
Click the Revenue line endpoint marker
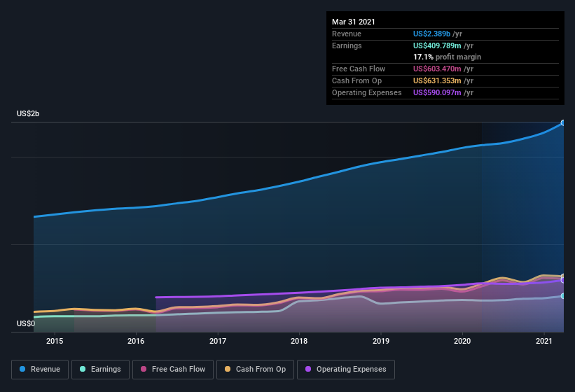click(562, 122)
